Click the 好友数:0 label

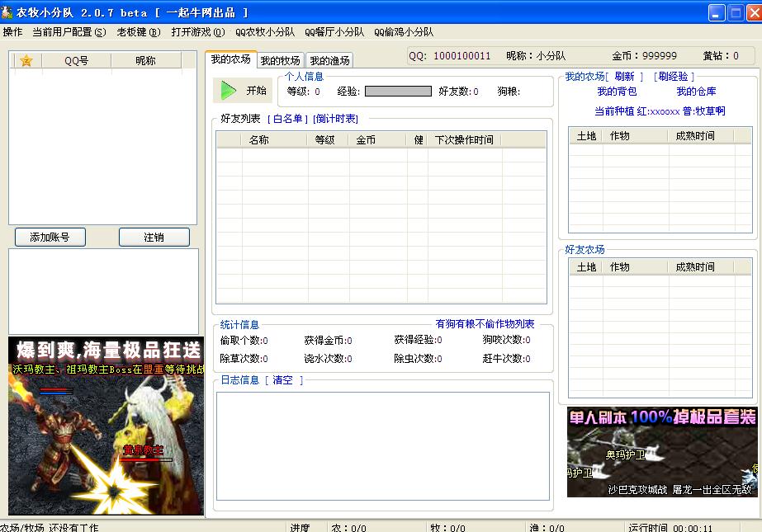[458, 92]
